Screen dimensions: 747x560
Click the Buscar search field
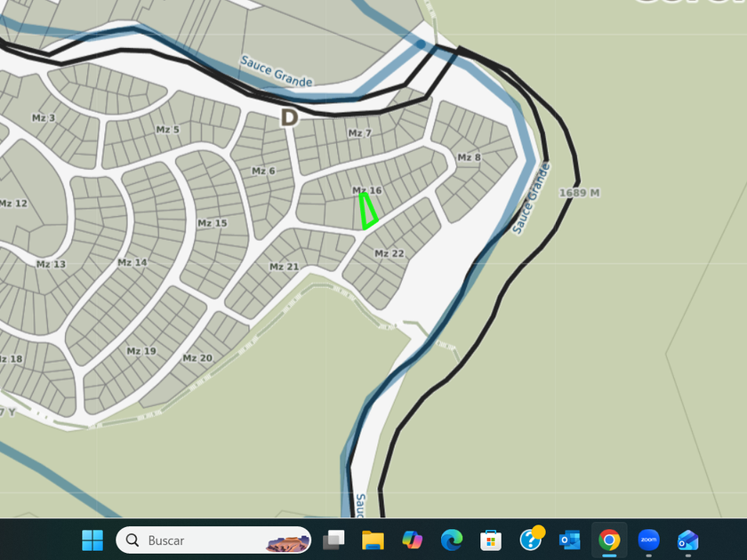pyautogui.click(x=213, y=540)
